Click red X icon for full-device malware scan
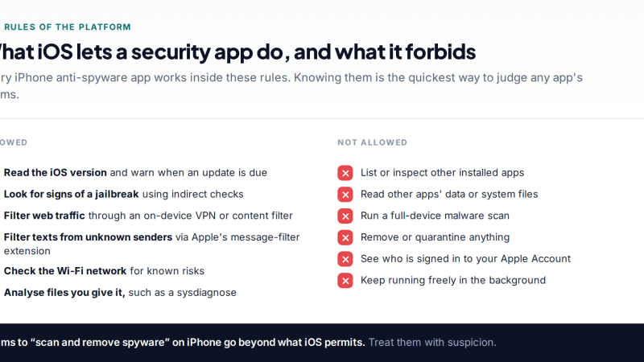The image size is (644, 362). coord(345,216)
